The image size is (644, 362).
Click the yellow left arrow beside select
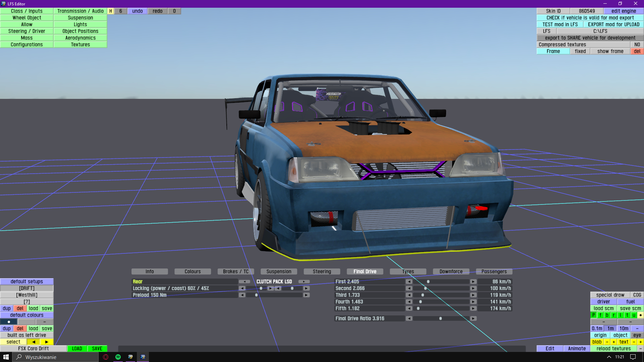coord(34,342)
